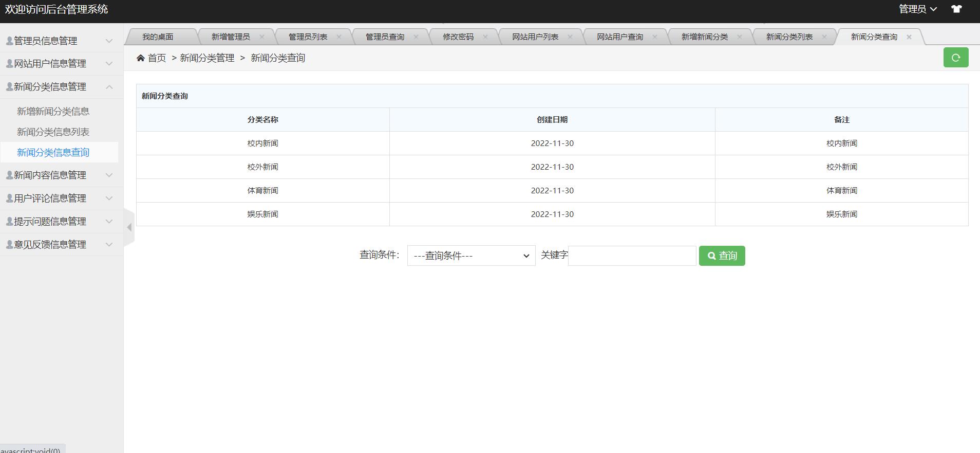Click the shirt skin-theme icon
Image resolution: width=980 pixels, height=453 pixels.
pyautogui.click(x=956, y=9)
